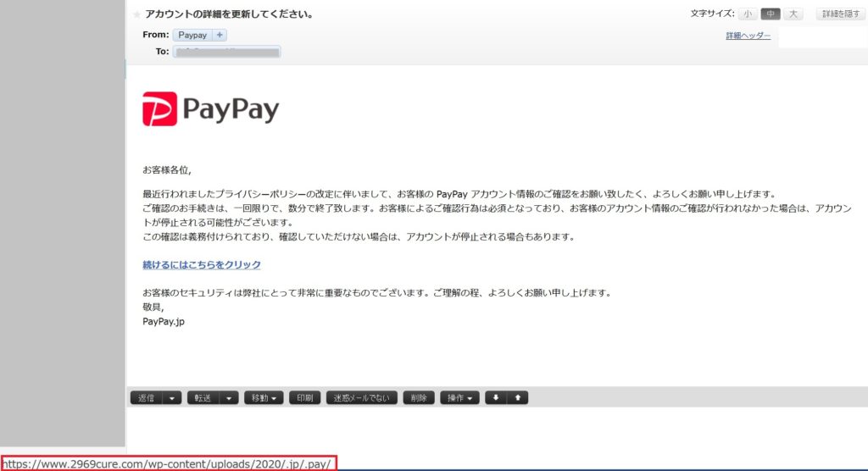This screenshot has height=471, width=868.
Task: Reply with the 返信 button
Action: 147,398
